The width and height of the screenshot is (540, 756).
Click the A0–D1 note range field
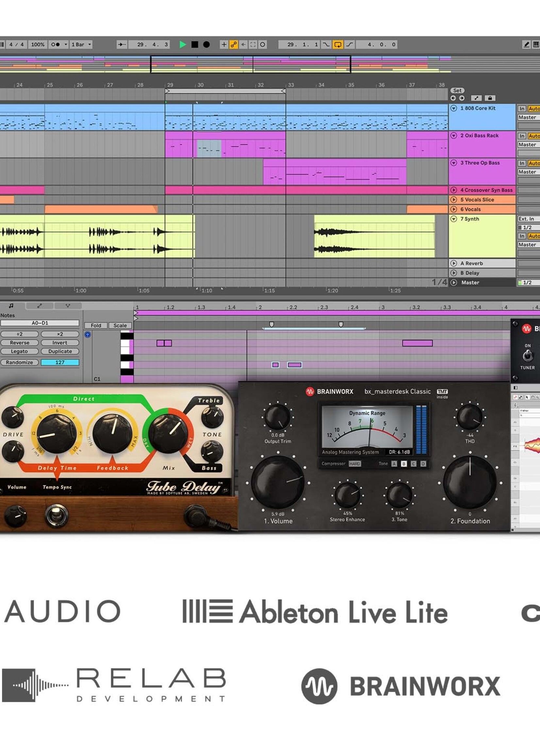40,323
